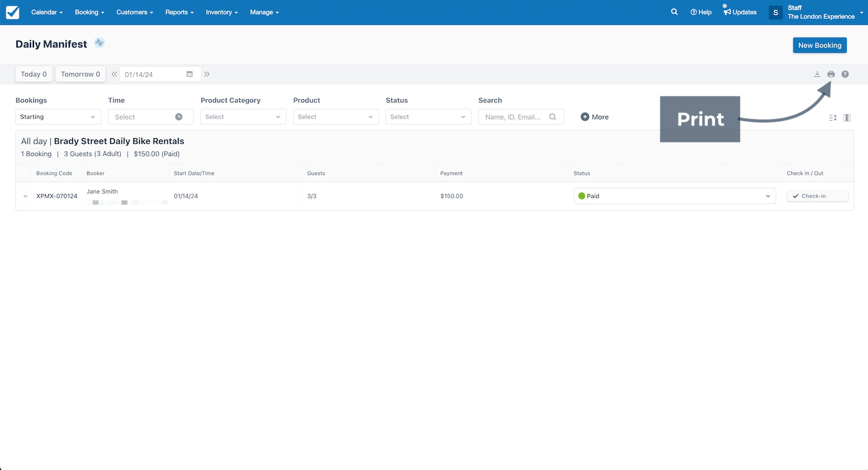Show More filters
This screenshot has width=868, height=470.
[x=594, y=117]
